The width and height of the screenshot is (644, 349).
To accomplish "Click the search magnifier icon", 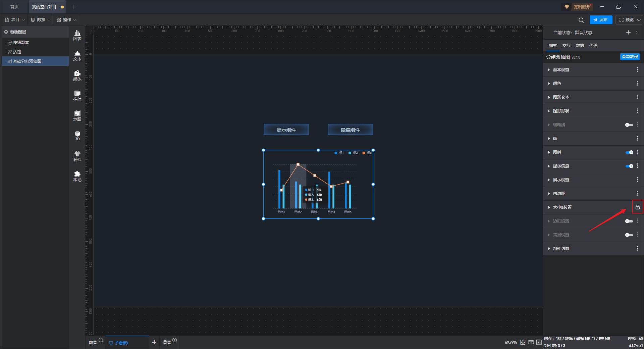I will [x=581, y=20].
